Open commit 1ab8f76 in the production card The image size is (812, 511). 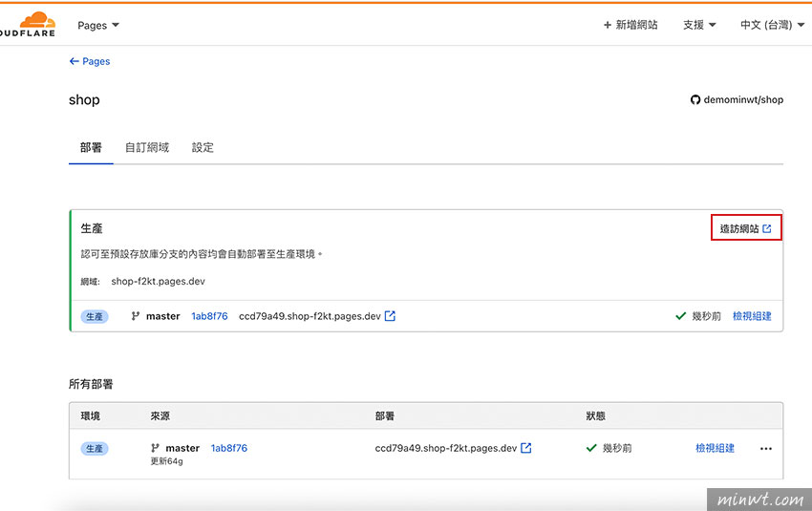point(209,316)
